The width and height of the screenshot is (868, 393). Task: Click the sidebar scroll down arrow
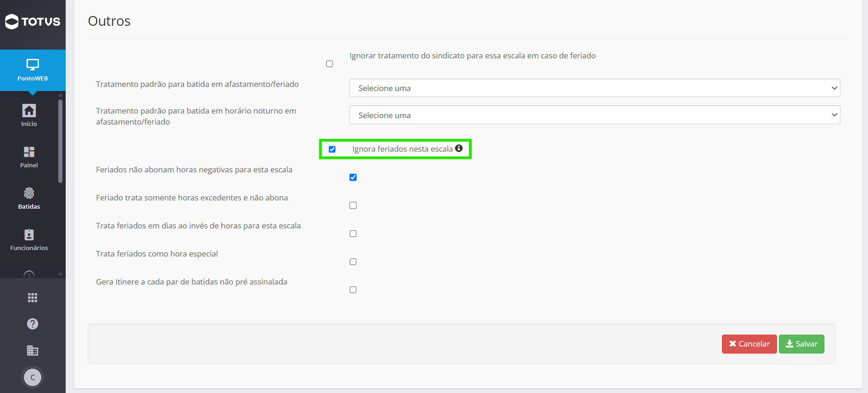[60, 274]
